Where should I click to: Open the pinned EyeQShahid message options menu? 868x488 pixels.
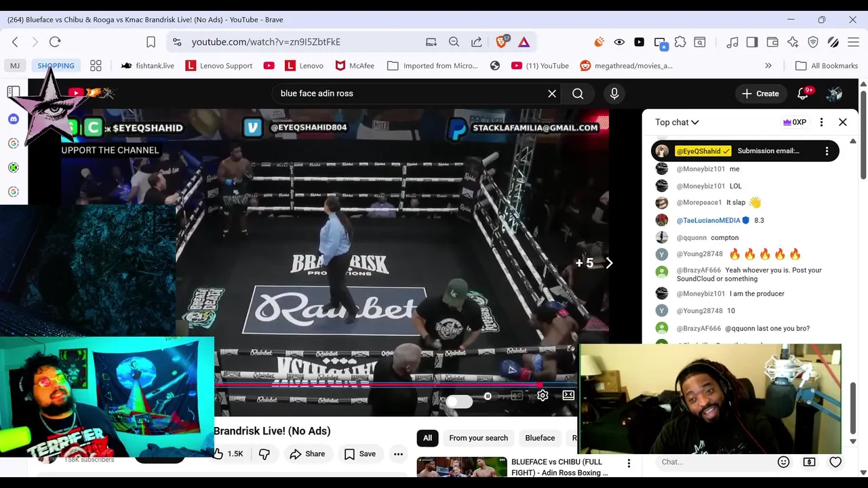click(x=827, y=151)
